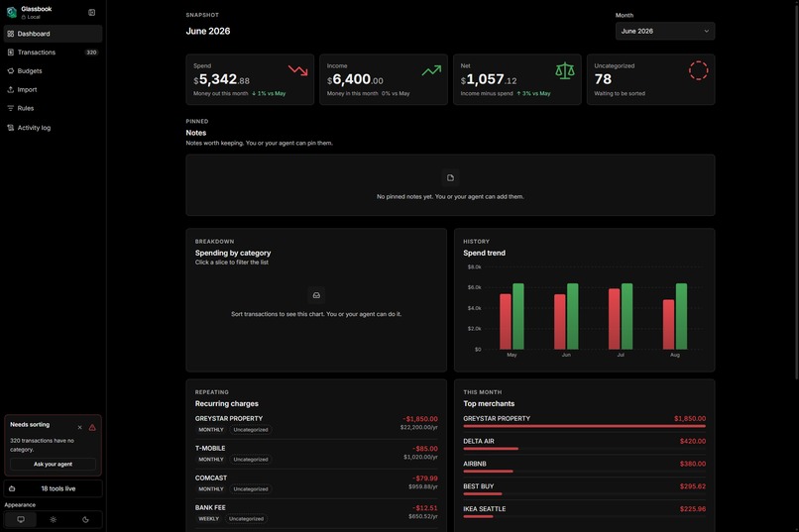Click the Needs sorting warning triangle icon
Viewport: 799px width, 532px height.
click(x=92, y=428)
